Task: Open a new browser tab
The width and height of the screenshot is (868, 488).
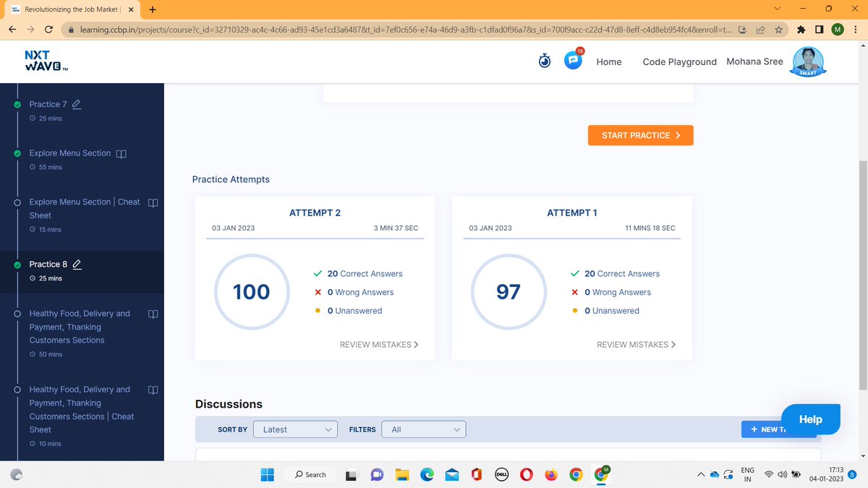Action: tap(153, 9)
